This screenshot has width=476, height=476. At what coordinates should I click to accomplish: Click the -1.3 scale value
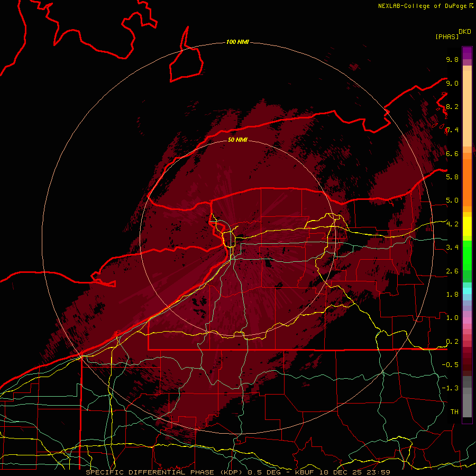pos(450,388)
